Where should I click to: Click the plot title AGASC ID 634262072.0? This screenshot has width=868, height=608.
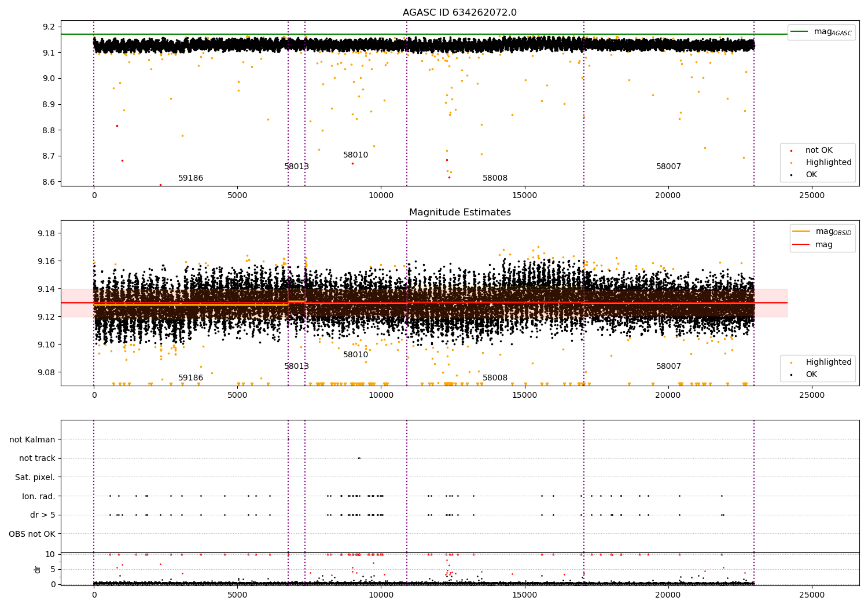pos(459,13)
